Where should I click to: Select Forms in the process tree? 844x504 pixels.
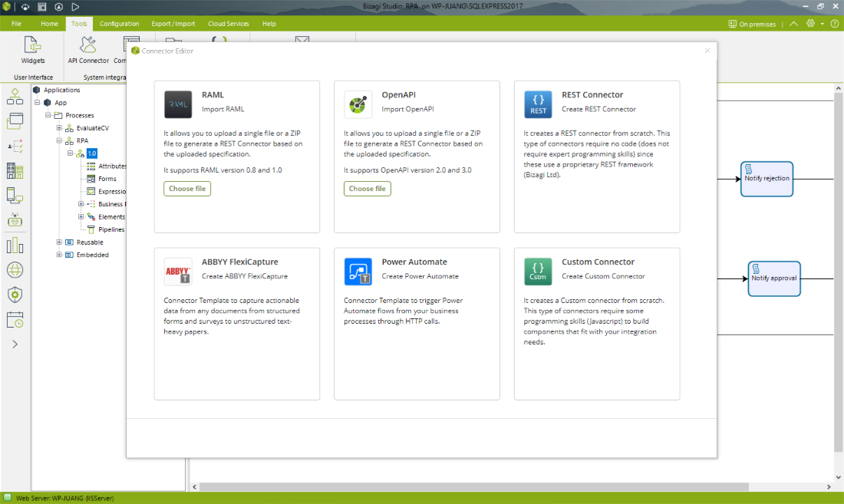coord(107,179)
